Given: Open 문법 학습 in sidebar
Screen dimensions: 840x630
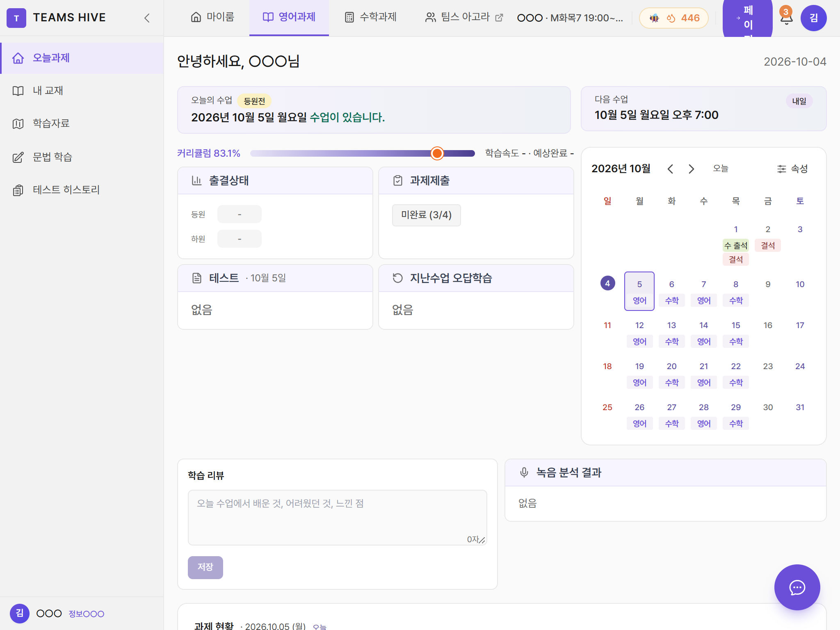Looking at the screenshot, I should (82, 157).
